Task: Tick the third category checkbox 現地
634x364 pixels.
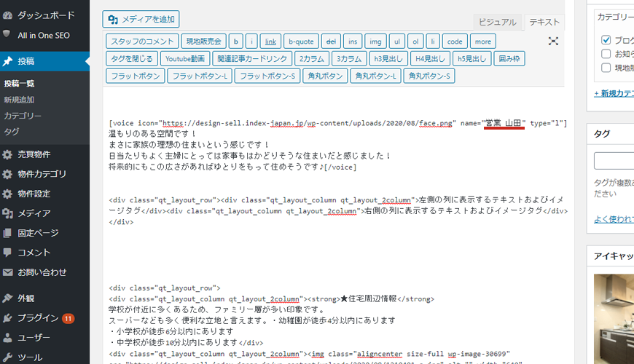Action: [x=606, y=68]
